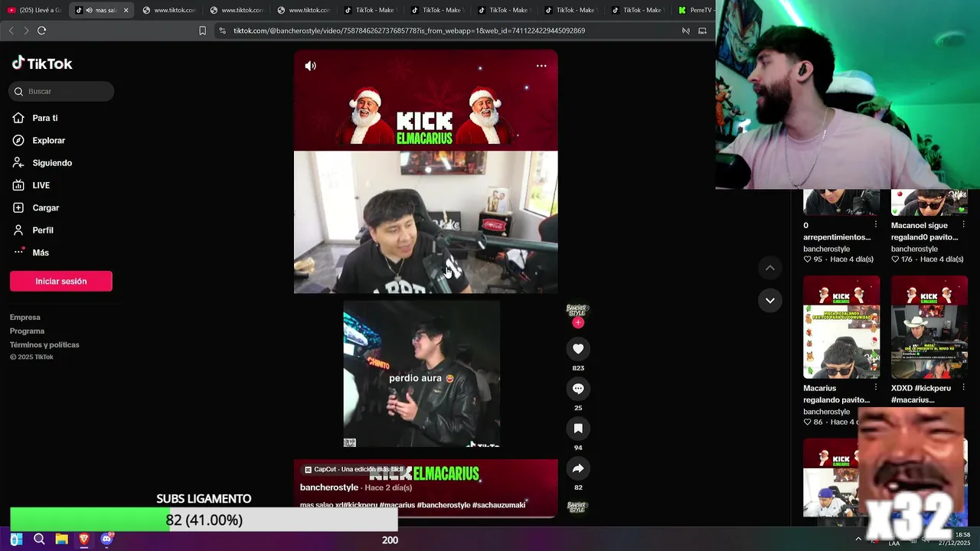Screen dimensions: 980x551
Task: Open the Bancher Style creator avatar
Action: tap(577, 310)
